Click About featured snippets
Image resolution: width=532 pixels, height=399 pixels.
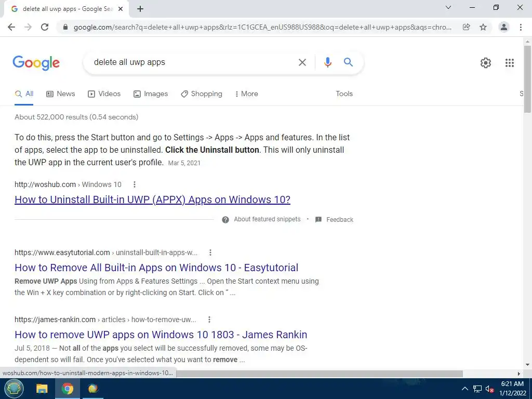[x=267, y=219]
